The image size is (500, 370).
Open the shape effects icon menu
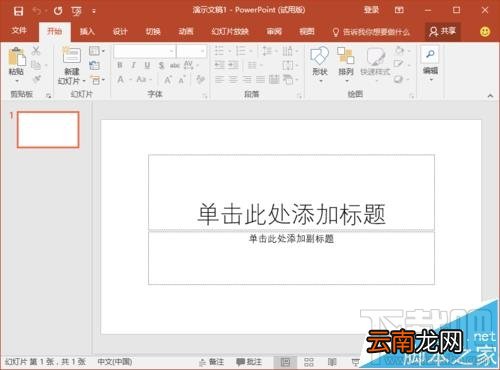click(402, 79)
